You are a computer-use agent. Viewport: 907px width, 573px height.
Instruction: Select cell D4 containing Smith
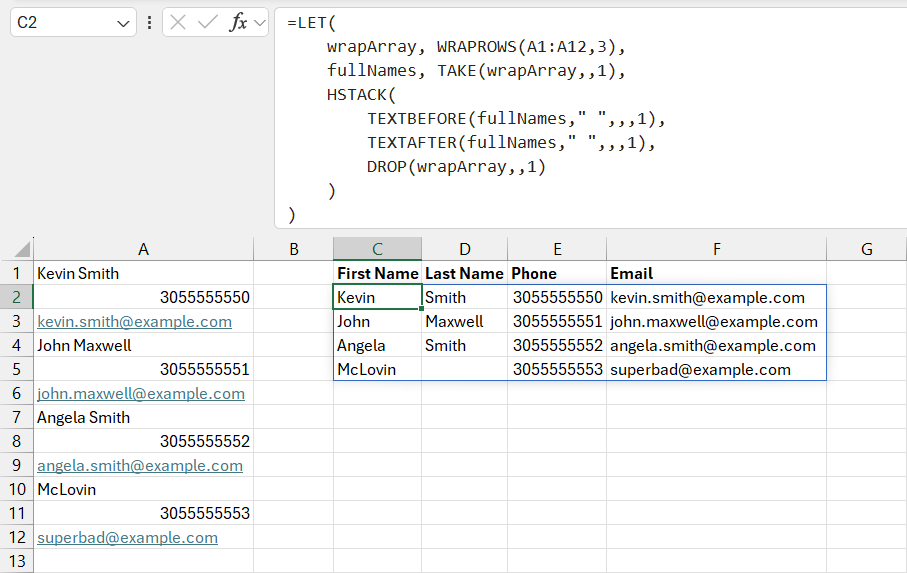[x=464, y=345]
